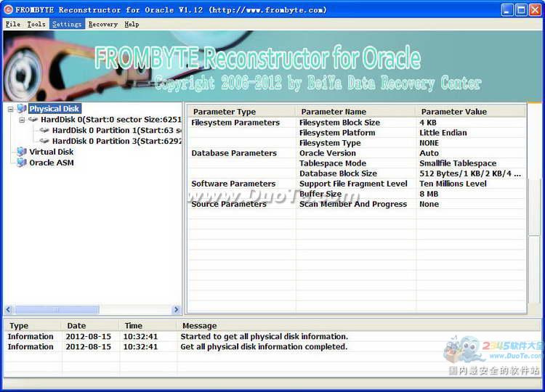Click the Oracle ASM icon

pyautogui.click(x=22, y=163)
